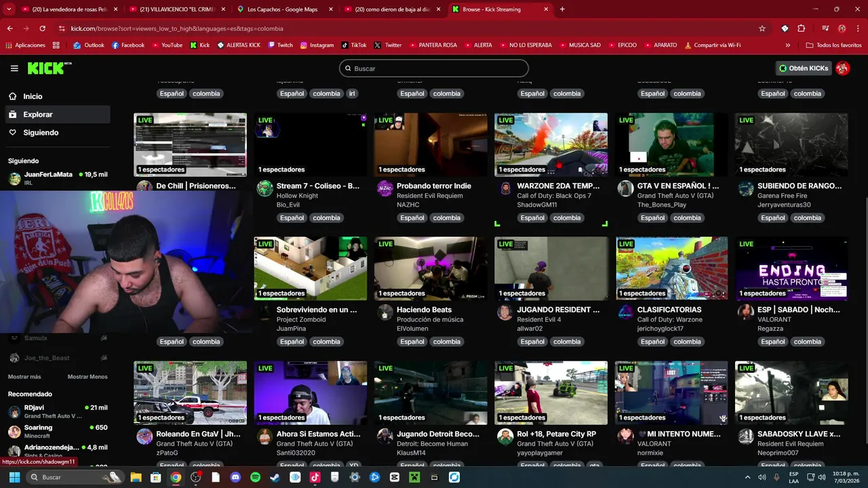Click Español tag under GTA V EN ESPAÑOL
The height and width of the screenshot is (488, 868).
point(653,218)
